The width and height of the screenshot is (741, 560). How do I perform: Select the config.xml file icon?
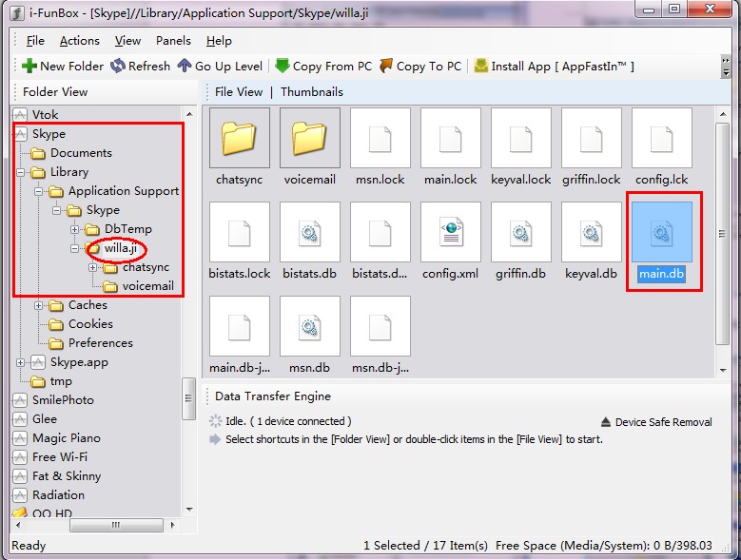click(450, 232)
